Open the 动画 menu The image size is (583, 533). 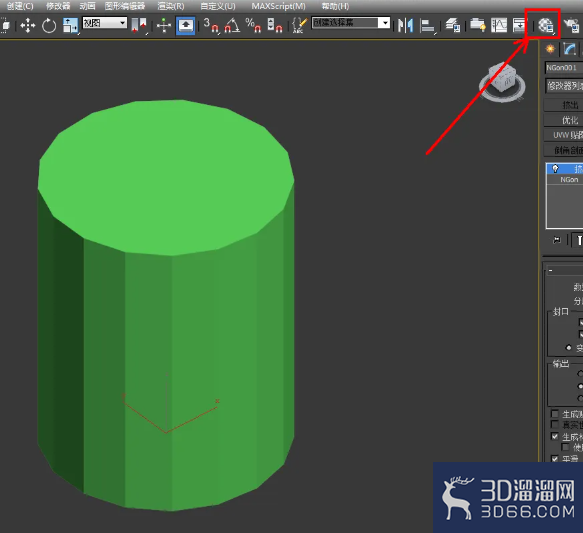(87, 6)
